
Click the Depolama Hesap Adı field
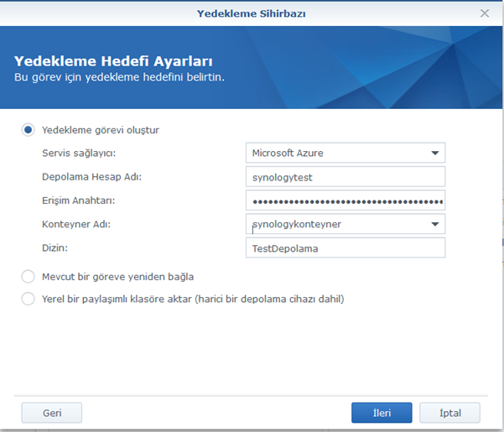[346, 177]
